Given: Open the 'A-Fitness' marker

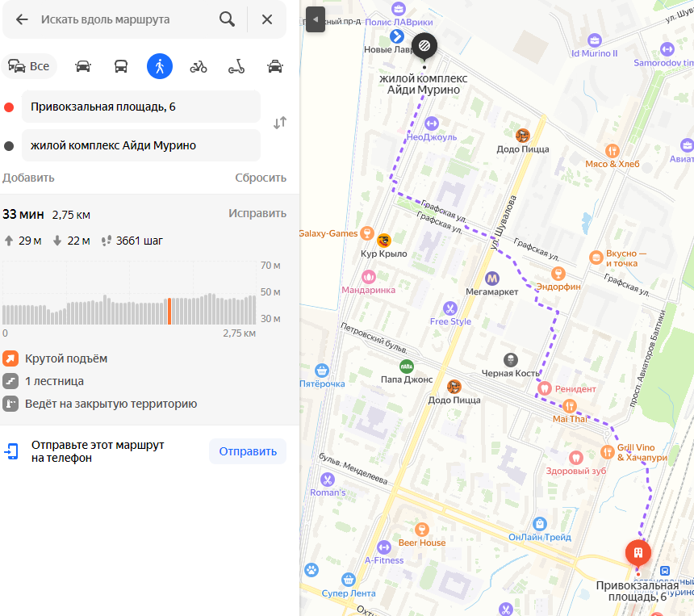Looking at the screenshot, I should click(384, 547).
